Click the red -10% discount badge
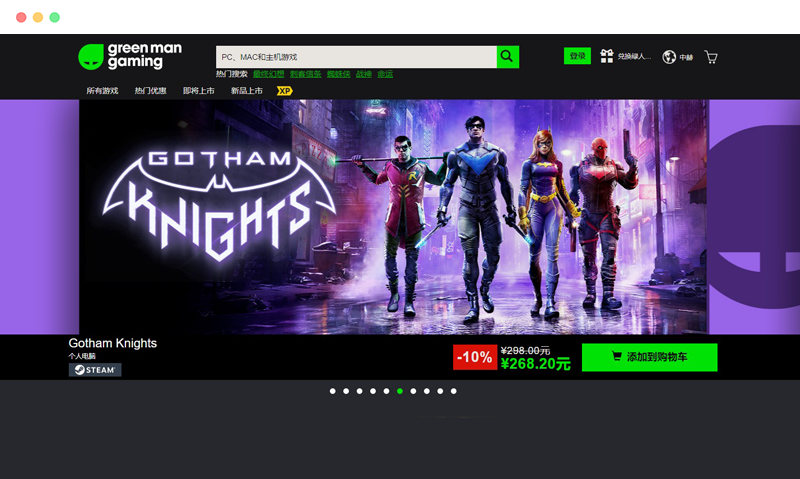The height and width of the screenshot is (479, 800). pos(474,357)
